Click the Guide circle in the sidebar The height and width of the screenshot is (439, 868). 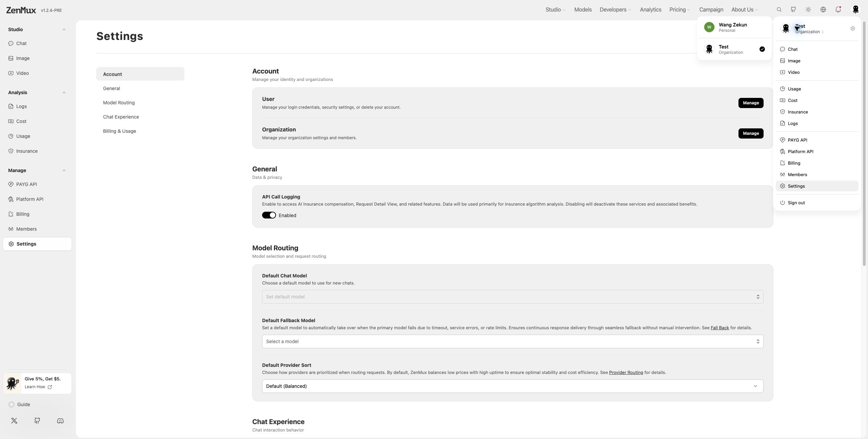[x=12, y=404]
